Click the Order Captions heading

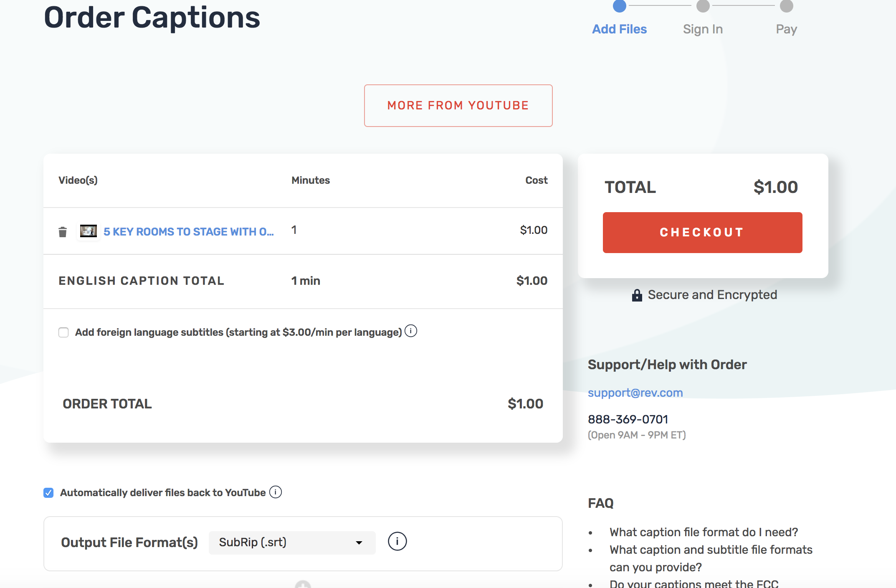point(152,18)
